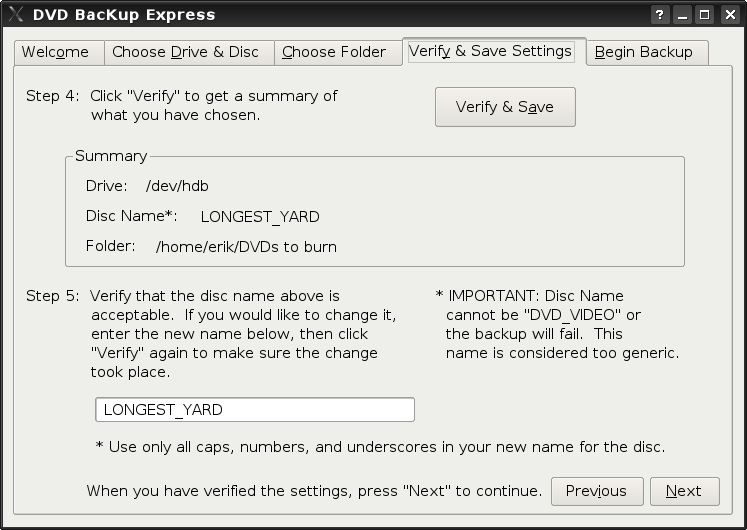Click the Verify & Save button
Screen dimensions: 747x530
(x=505, y=107)
